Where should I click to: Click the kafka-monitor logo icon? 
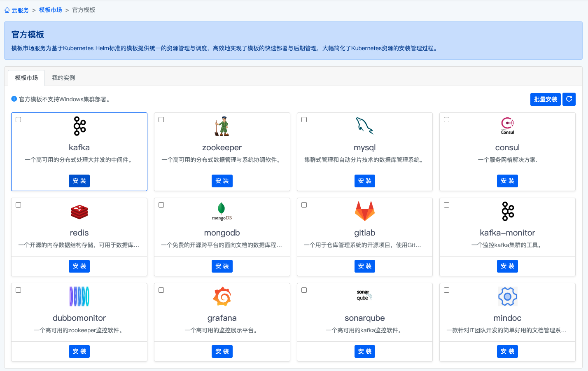508,211
